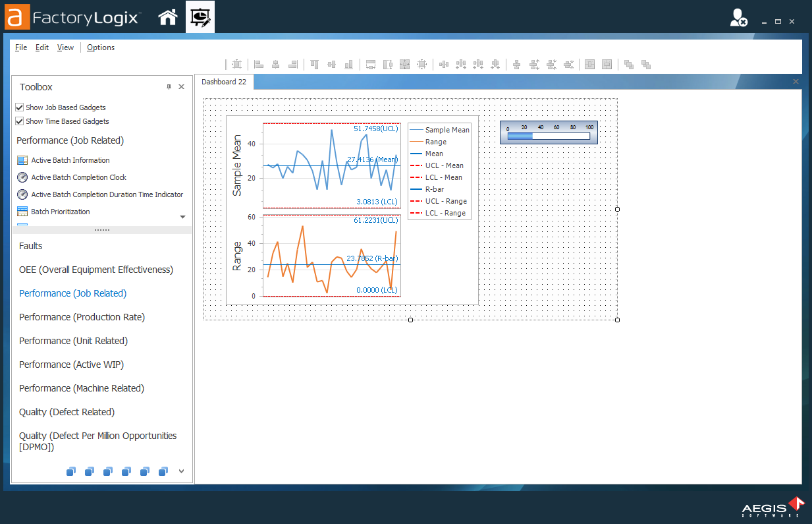Screen dimensions: 812x524
Task: Pin the Toolbox panel
Action: [169, 87]
